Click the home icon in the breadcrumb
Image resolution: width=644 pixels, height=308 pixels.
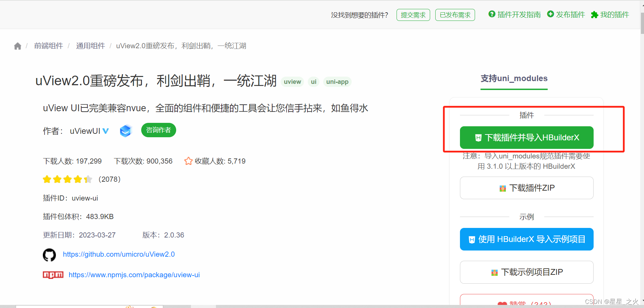pyautogui.click(x=17, y=46)
